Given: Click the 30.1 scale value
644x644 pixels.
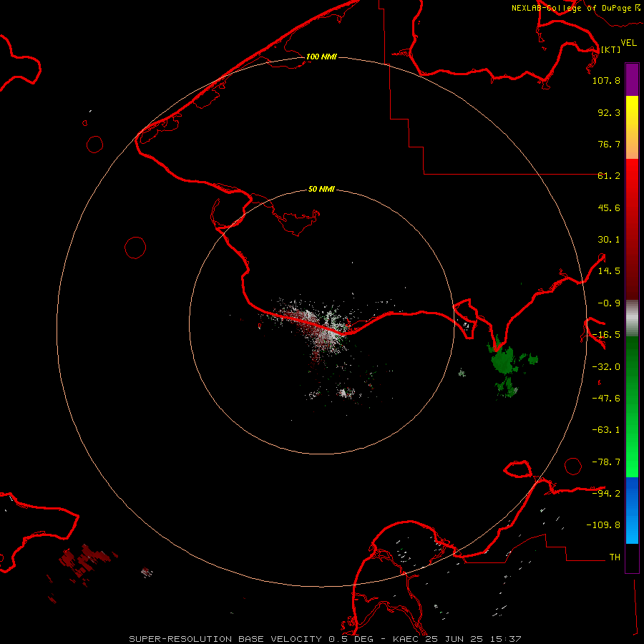Looking at the screenshot, I should [x=609, y=240].
